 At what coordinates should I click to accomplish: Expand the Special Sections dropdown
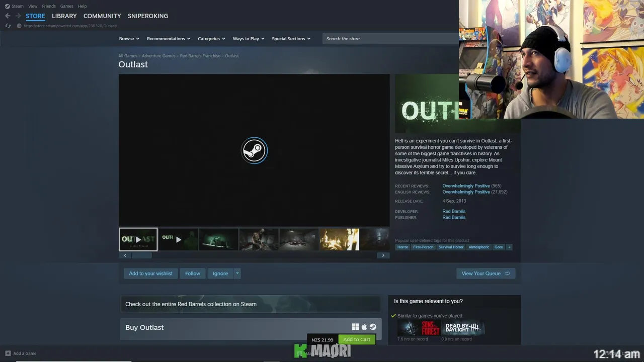[291, 39]
